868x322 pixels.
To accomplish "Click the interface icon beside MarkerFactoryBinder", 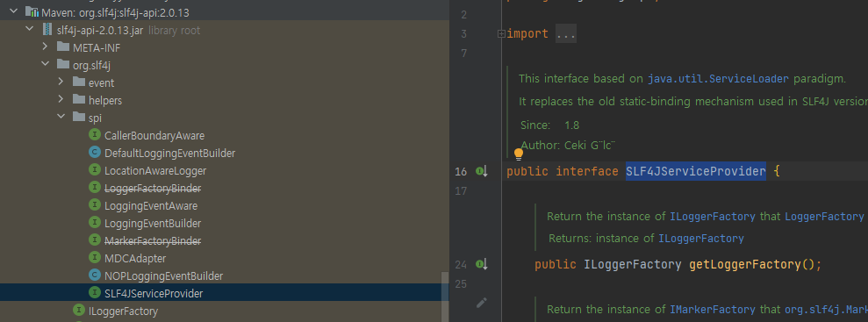I will [x=95, y=240].
